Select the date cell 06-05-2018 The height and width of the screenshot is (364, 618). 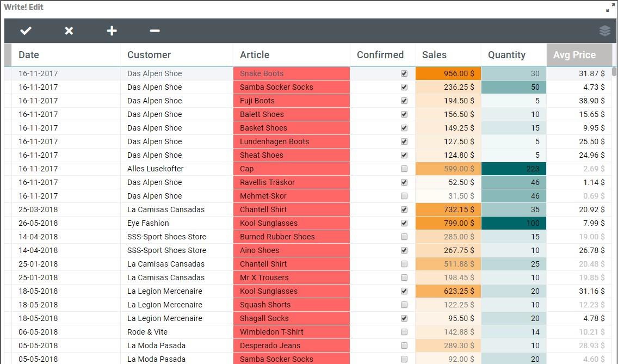66,332
